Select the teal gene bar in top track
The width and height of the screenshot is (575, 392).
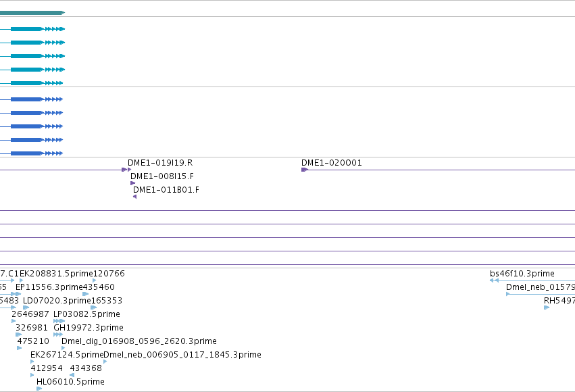tap(32, 13)
